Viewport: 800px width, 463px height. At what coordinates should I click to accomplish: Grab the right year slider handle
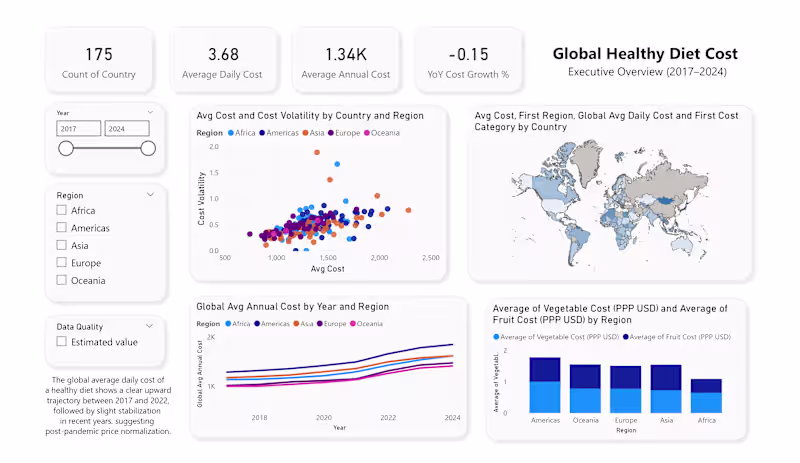(148, 149)
